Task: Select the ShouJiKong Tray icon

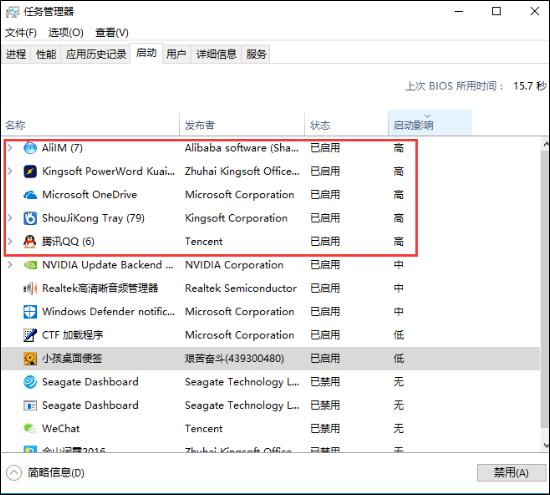Action: click(x=30, y=218)
